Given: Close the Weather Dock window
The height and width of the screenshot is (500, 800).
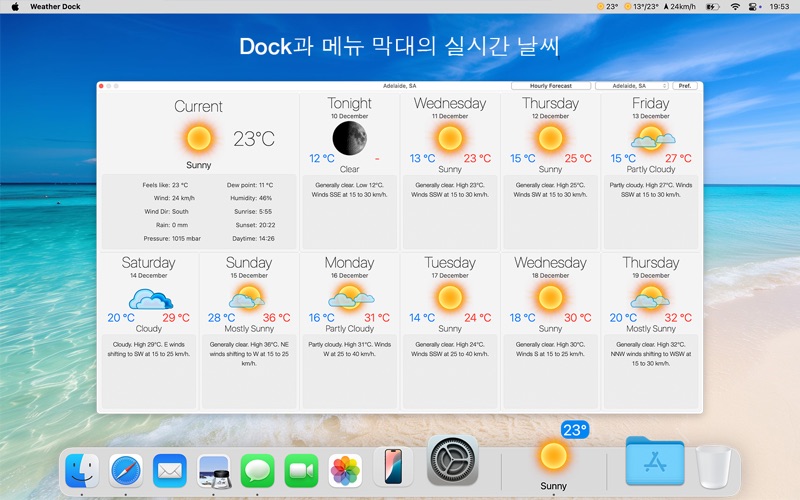Looking at the screenshot, I should 101,86.
